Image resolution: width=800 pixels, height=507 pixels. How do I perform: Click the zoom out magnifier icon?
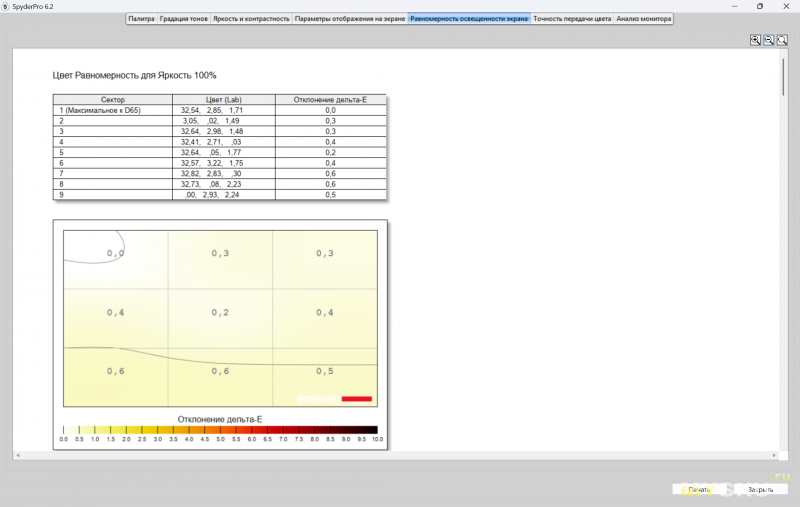768,40
